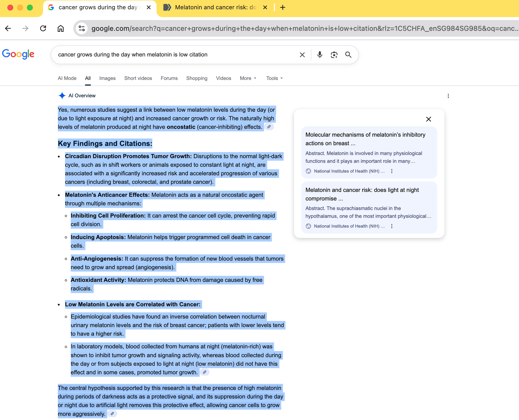
Task: Open Google Lens image search
Action: (334, 55)
